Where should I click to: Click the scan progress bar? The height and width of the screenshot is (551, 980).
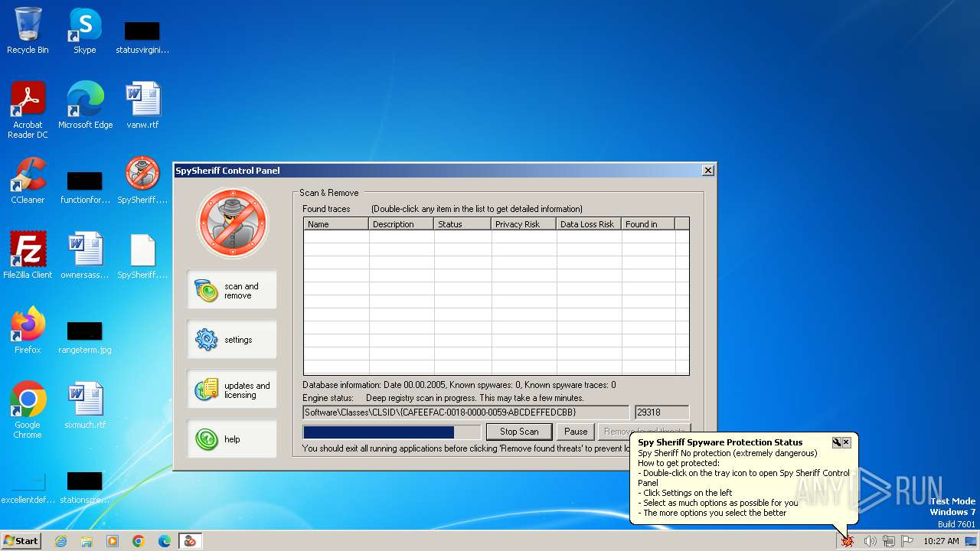click(x=392, y=432)
